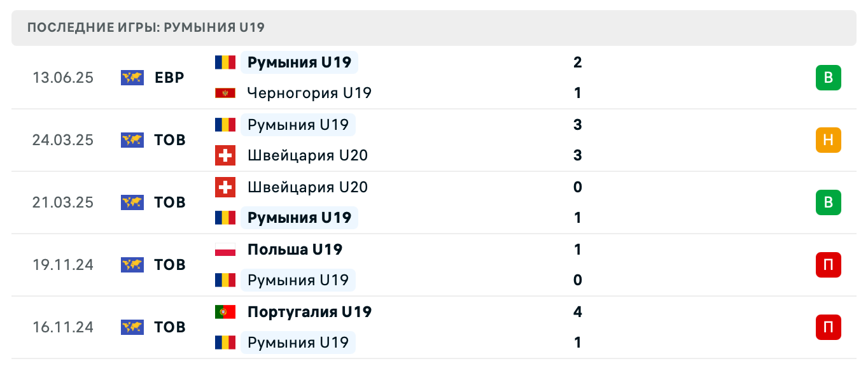Click the ЕВР tournament world-map icon

tap(132, 78)
